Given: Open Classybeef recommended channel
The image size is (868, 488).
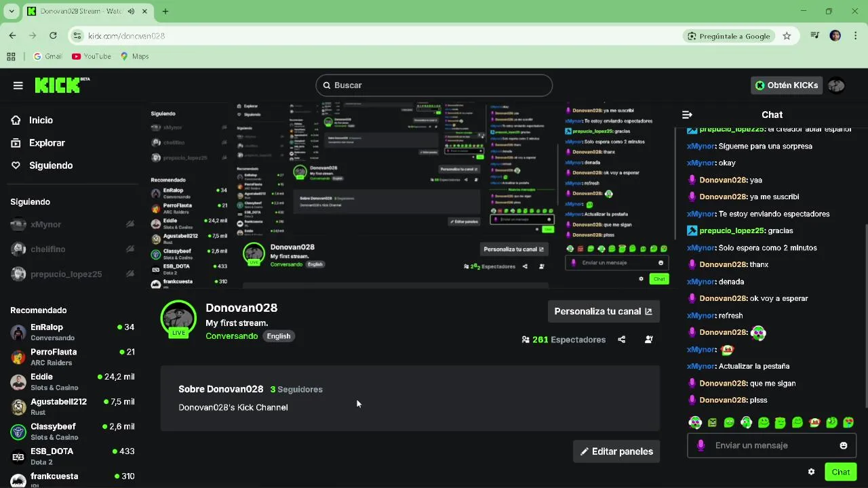Looking at the screenshot, I should (x=73, y=432).
